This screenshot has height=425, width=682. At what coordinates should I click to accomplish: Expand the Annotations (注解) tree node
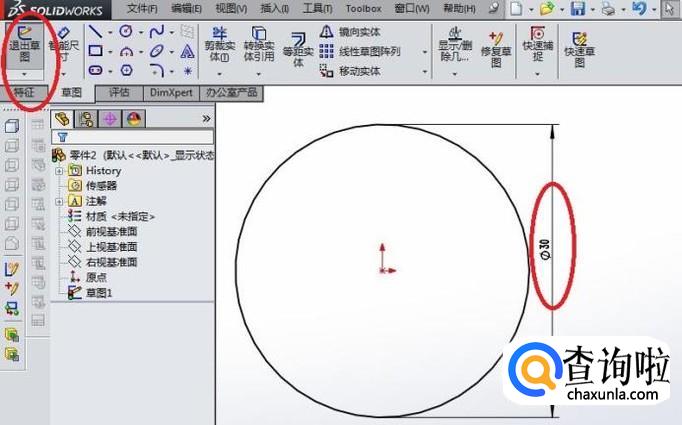[59, 201]
